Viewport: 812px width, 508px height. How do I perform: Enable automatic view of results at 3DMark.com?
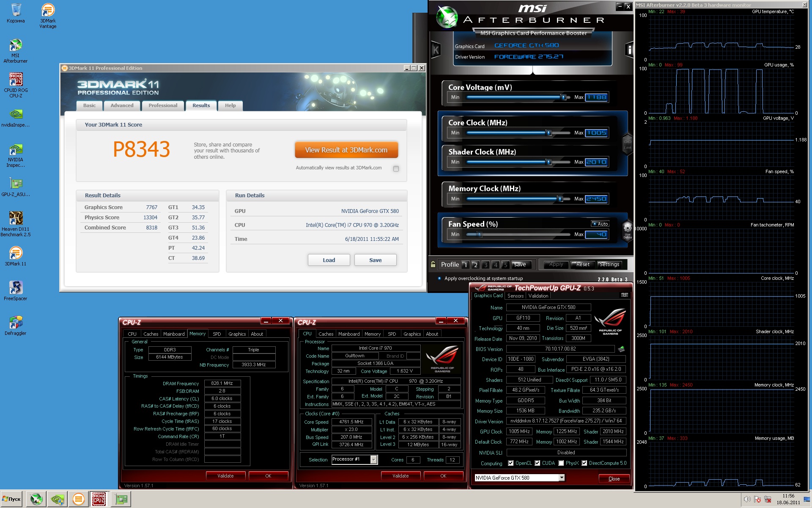tap(396, 168)
